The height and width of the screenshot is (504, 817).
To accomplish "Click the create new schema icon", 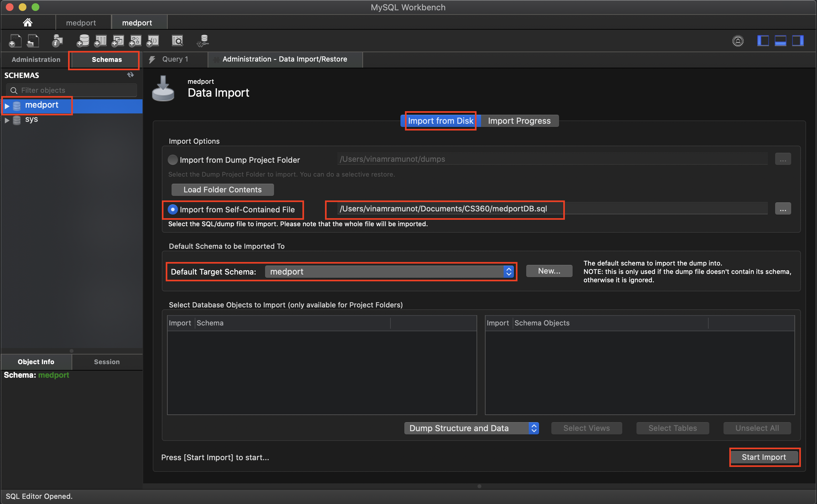I will tap(83, 41).
